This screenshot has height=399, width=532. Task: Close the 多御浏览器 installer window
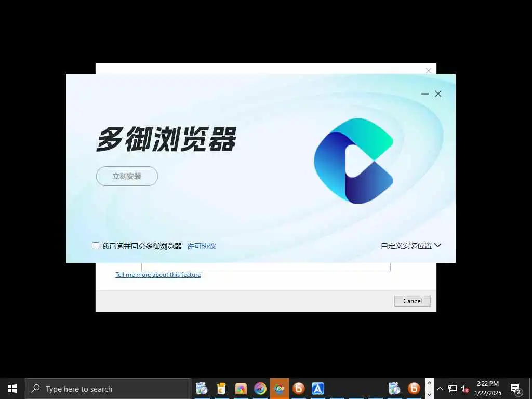pyautogui.click(x=438, y=94)
